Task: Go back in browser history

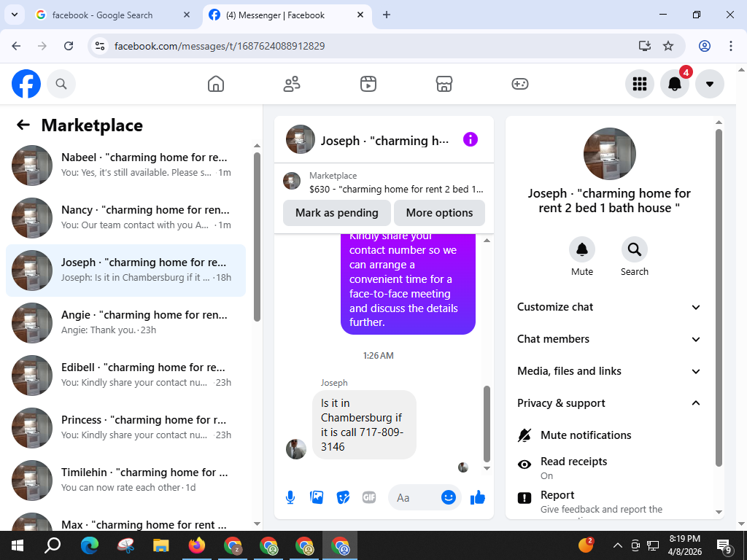Action: [16, 46]
